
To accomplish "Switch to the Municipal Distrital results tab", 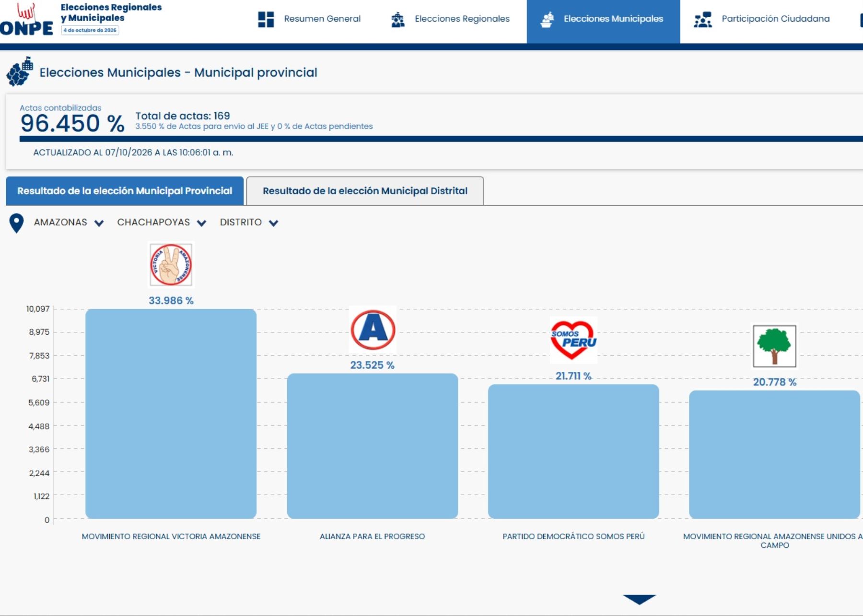I will pos(365,191).
